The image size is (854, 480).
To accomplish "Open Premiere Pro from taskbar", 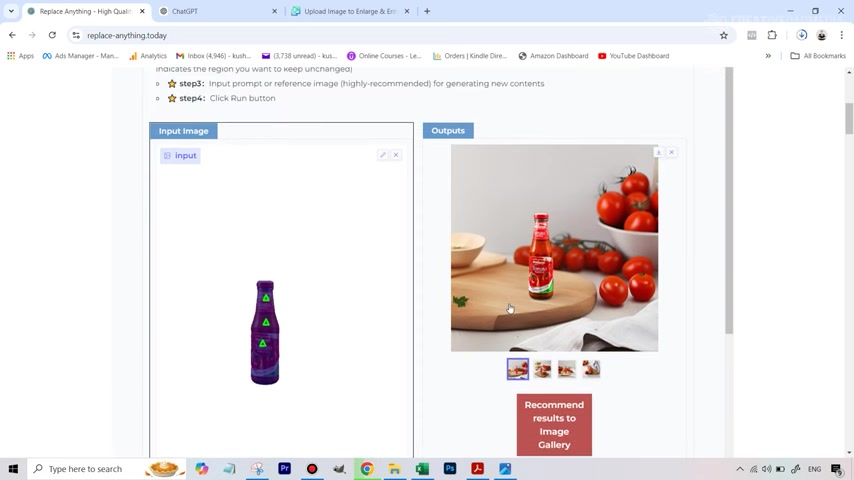I will pos(284,469).
